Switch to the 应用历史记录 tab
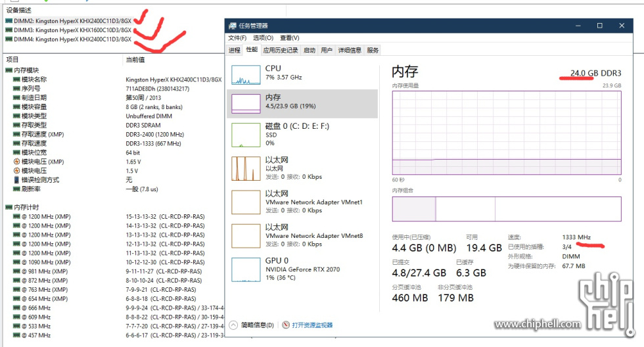This screenshot has width=644, height=347. (x=281, y=50)
